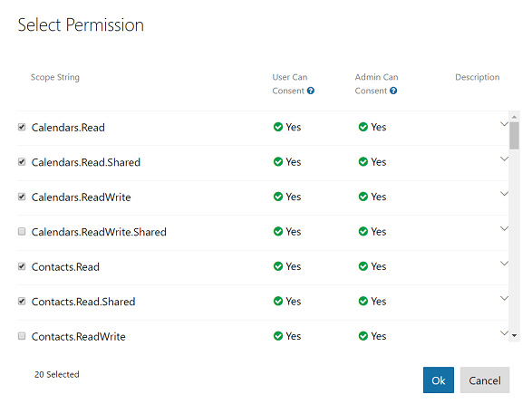This screenshot has height=404, width=532.
Task: Toggle the Contacts.Read.Shared checkbox
Action: pos(22,302)
